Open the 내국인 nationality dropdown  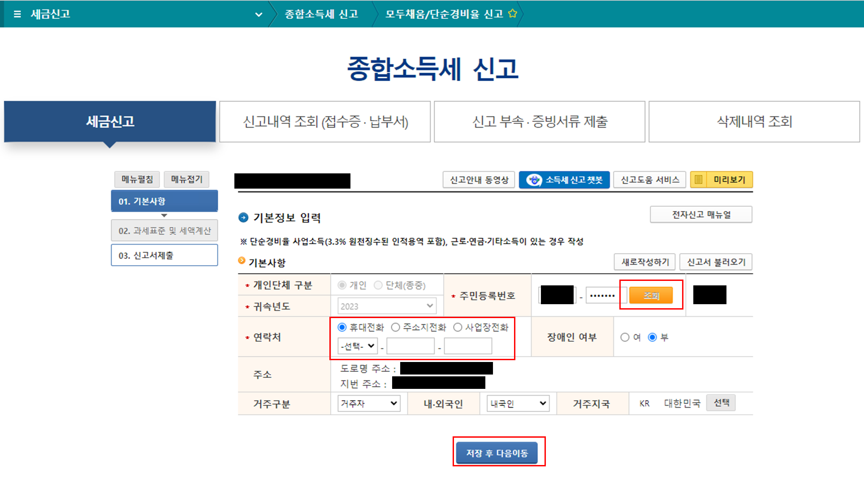pos(518,404)
